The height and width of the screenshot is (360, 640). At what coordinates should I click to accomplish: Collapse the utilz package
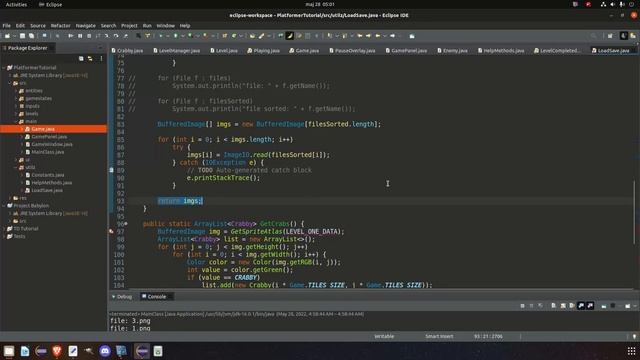[x=16, y=167]
